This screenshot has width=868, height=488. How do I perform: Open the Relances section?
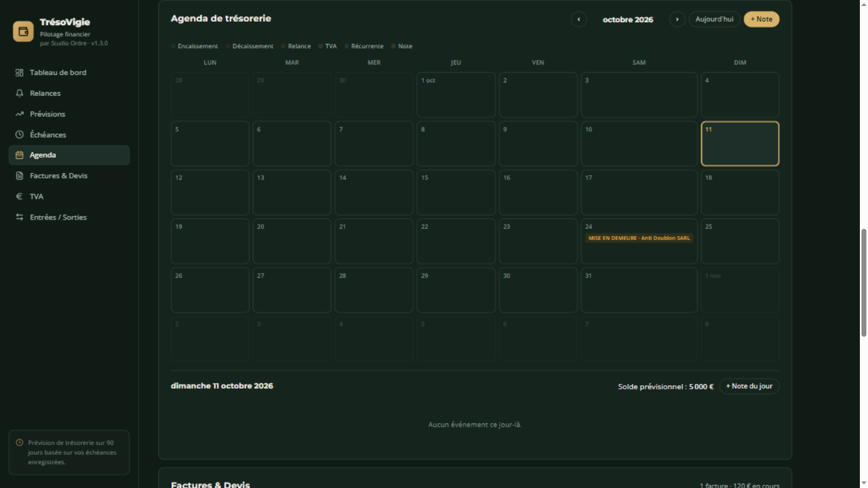(69, 93)
